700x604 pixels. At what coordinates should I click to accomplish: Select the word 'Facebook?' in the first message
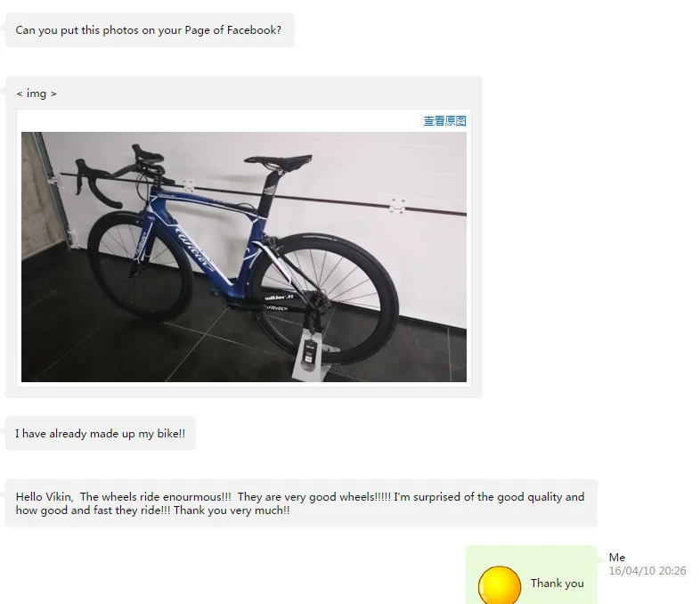254,30
